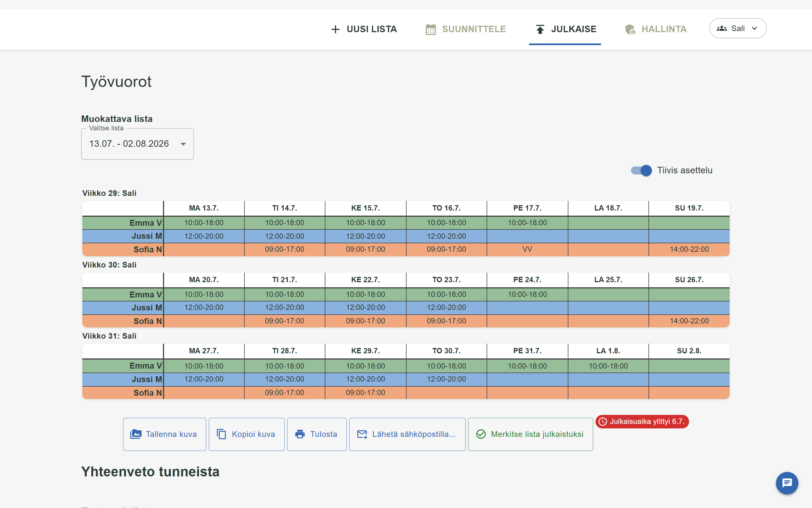
Task: Click the Julkaisuaika ylittyi 6.7. badge
Action: (x=642, y=422)
